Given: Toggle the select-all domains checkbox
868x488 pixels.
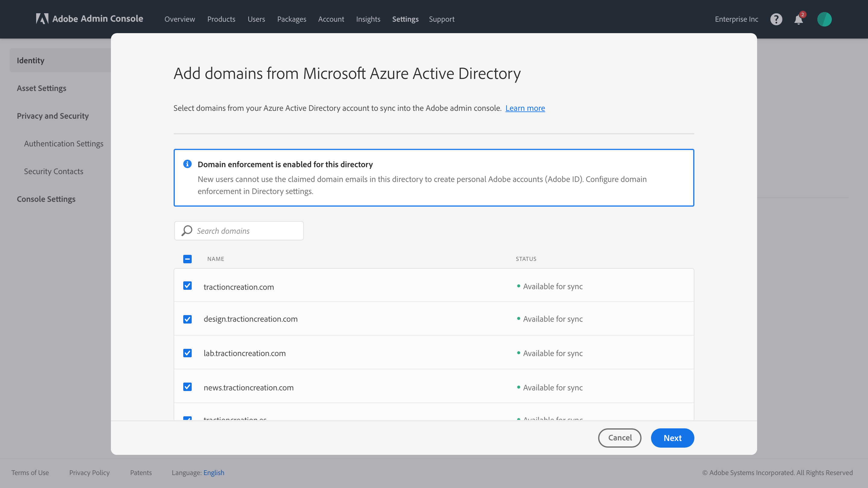Looking at the screenshot, I should pos(187,259).
